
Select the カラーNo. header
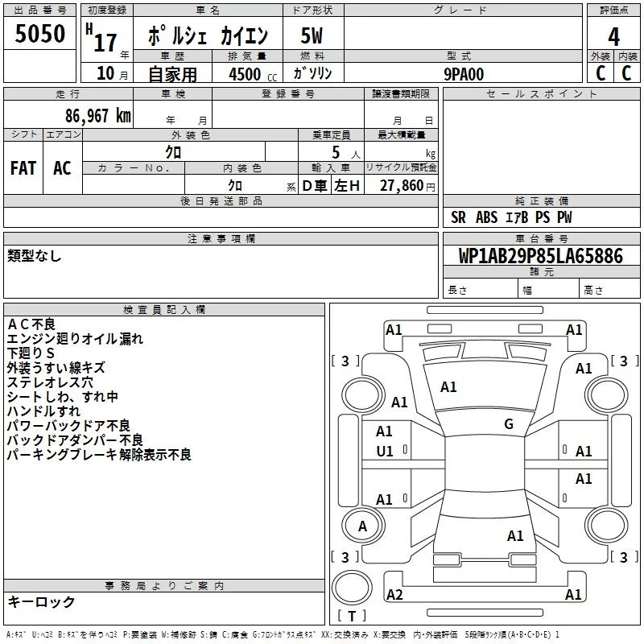click(x=134, y=167)
